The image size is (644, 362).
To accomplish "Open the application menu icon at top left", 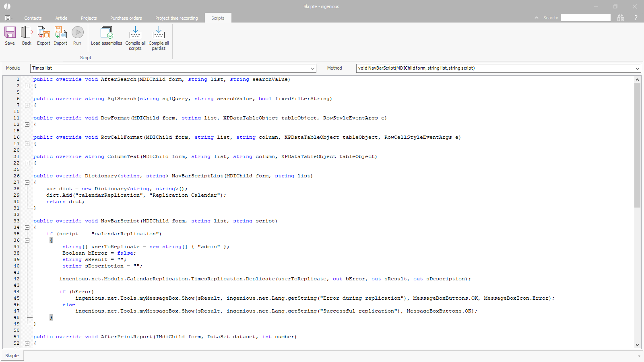I will tap(8, 18).
